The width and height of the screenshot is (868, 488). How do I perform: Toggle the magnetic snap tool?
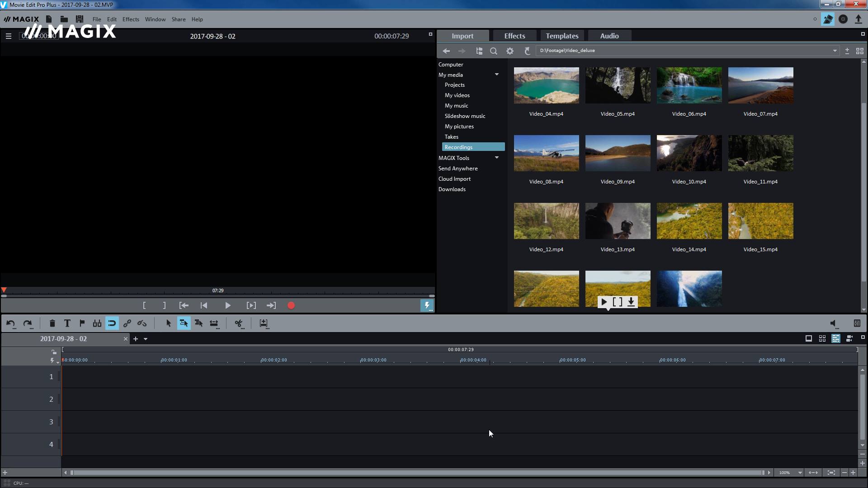[x=112, y=323]
